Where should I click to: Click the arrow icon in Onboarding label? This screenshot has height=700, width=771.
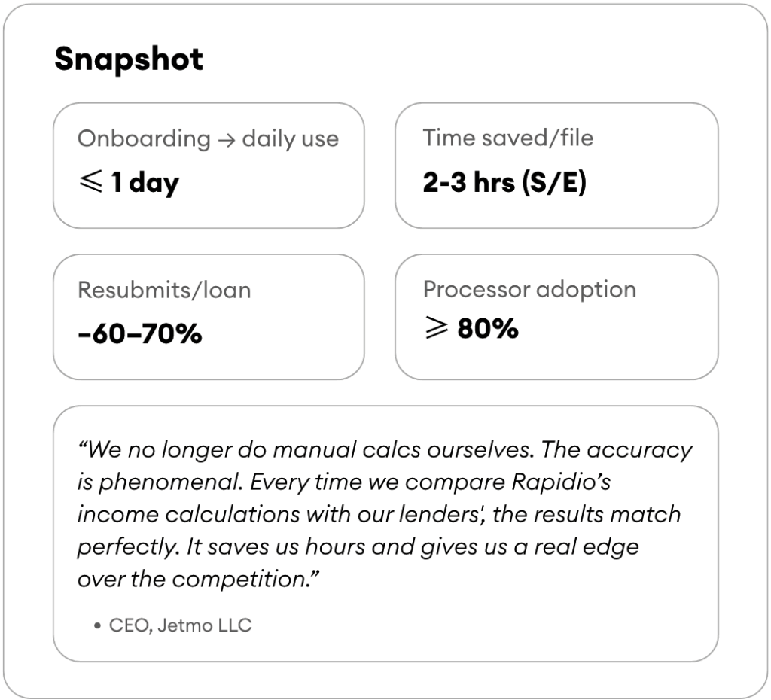pos(226,141)
